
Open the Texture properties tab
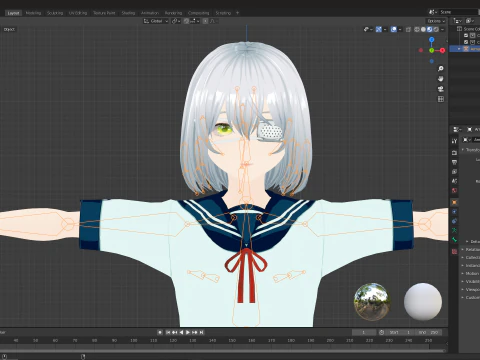[x=454, y=251]
